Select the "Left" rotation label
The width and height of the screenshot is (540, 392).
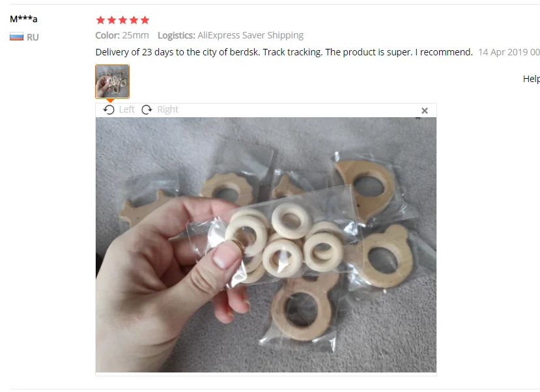[x=127, y=109]
